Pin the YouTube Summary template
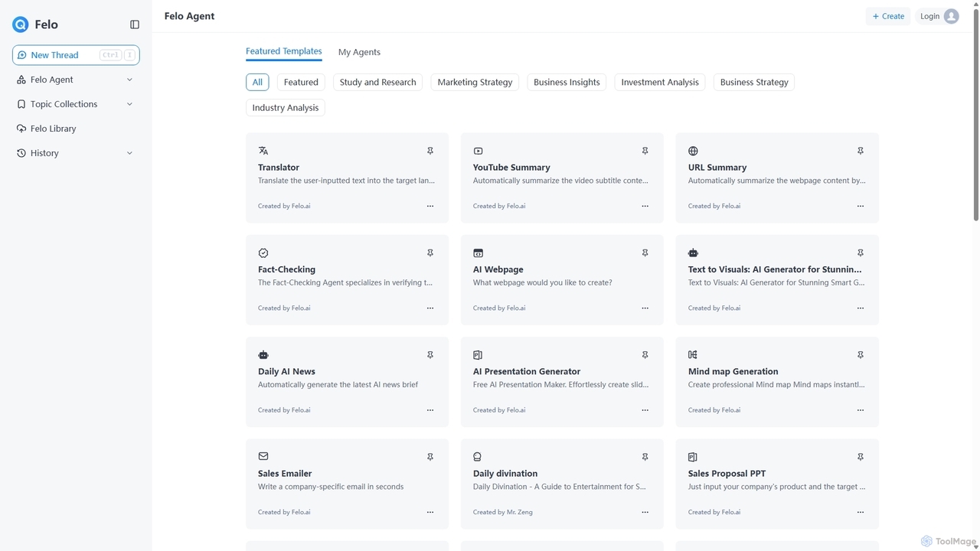The width and height of the screenshot is (980, 551). pos(645,151)
